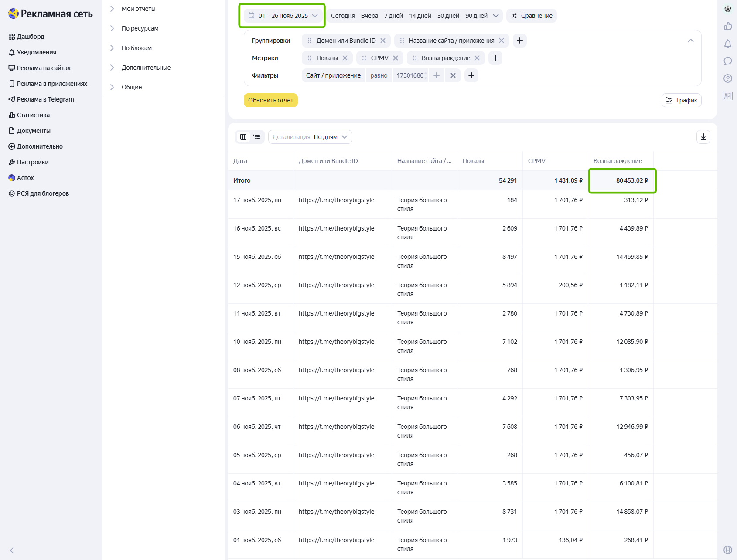Add a new grouping with the plus icon
The width and height of the screenshot is (737, 560).
[519, 41]
